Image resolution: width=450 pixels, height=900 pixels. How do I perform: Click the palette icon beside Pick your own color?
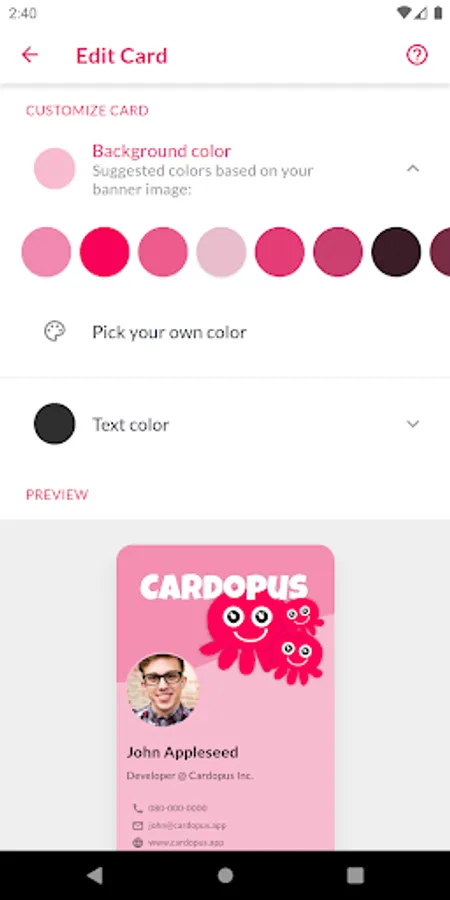coord(55,331)
